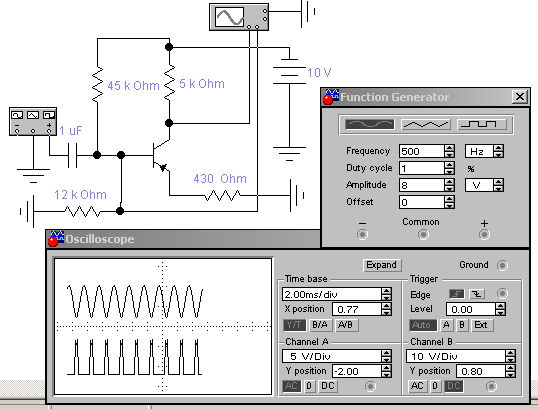Click the plus output terminal of Function Generator

pos(484,234)
